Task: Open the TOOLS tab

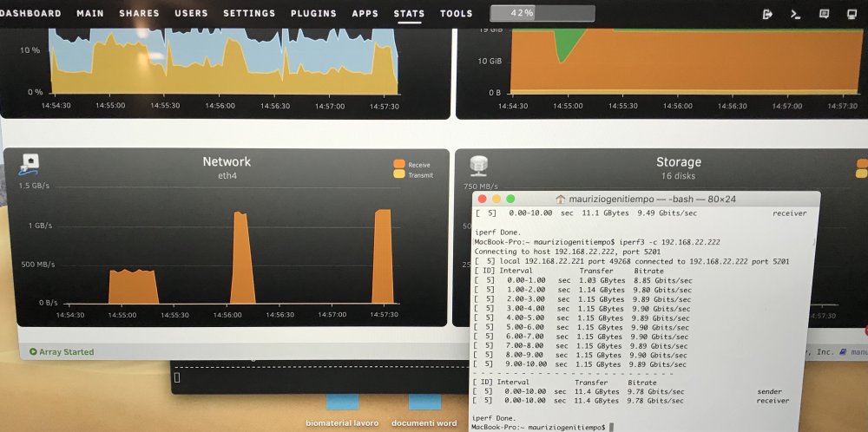Action: [x=457, y=13]
